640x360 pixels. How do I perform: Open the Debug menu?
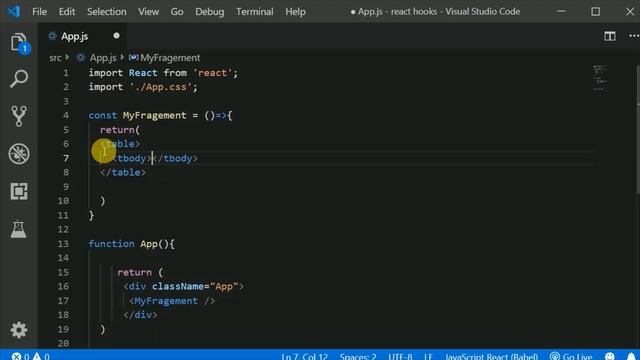(209, 11)
